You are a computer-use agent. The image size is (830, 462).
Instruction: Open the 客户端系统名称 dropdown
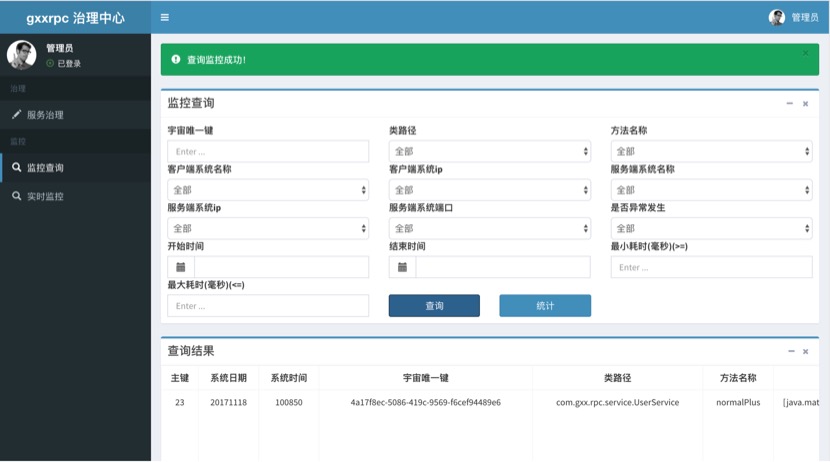coord(268,190)
